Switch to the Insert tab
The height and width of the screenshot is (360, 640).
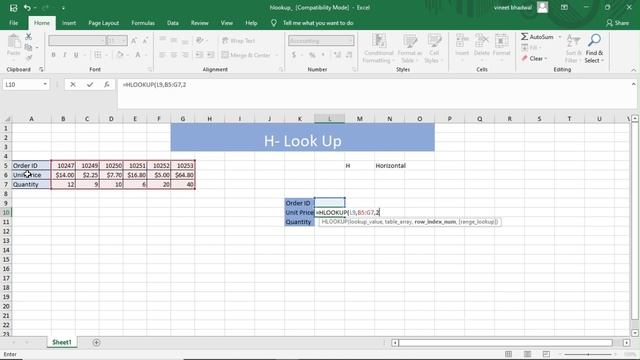69,23
